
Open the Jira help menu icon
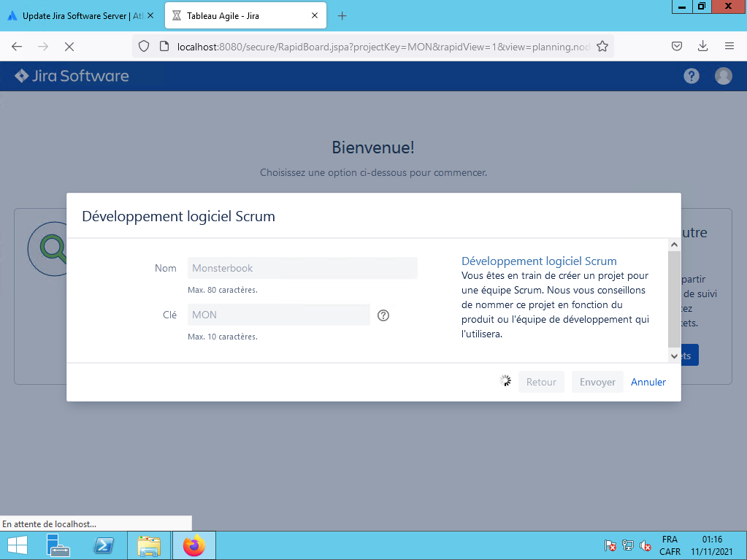coord(691,76)
